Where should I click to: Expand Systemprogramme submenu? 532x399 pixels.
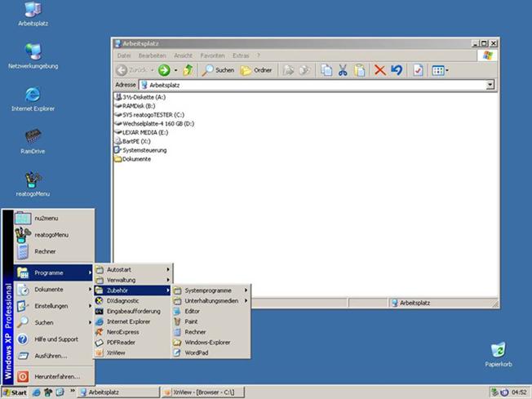tap(211, 290)
